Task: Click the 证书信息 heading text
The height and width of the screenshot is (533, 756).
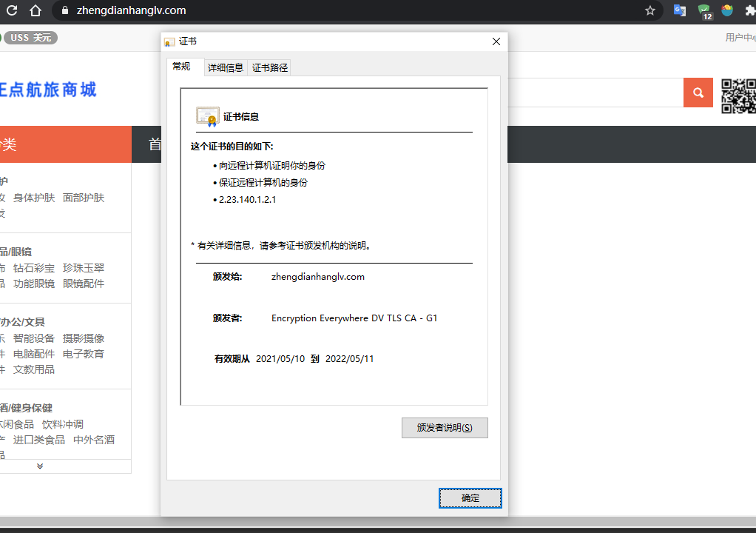Action: [x=241, y=117]
